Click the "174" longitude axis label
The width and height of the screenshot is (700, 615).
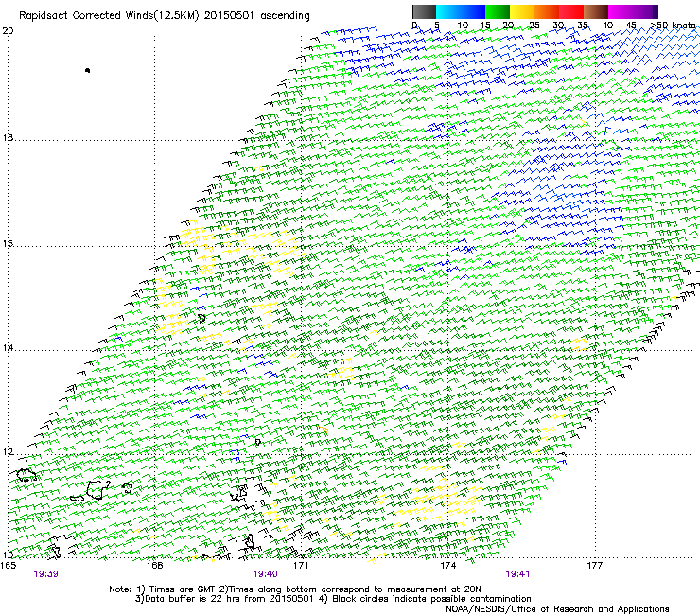(x=447, y=565)
